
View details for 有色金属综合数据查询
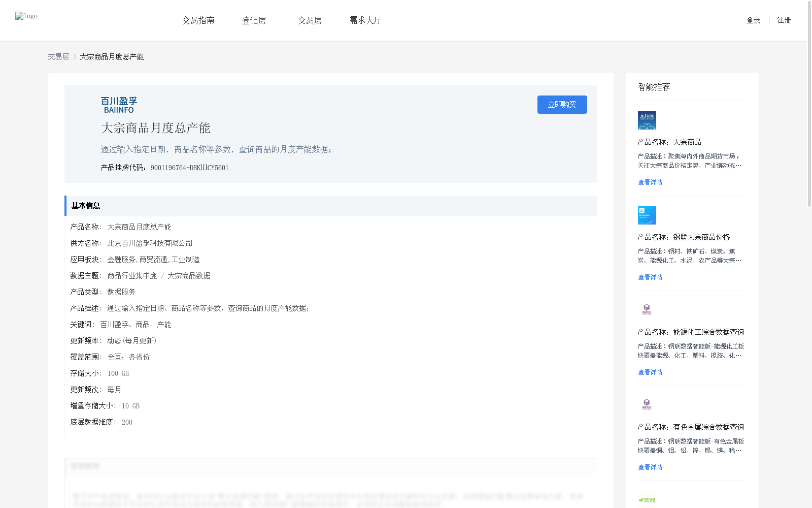pyautogui.click(x=650, y=467)
